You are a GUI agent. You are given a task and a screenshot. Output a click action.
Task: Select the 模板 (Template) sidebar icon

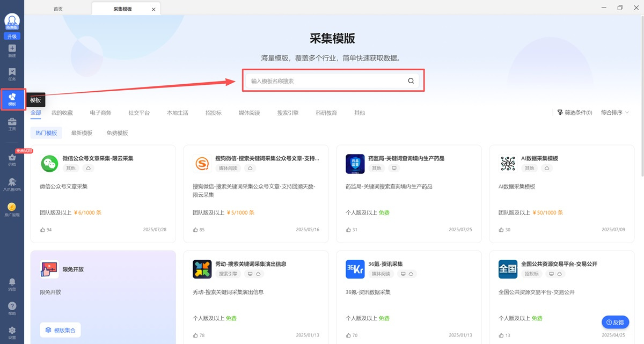12,99
